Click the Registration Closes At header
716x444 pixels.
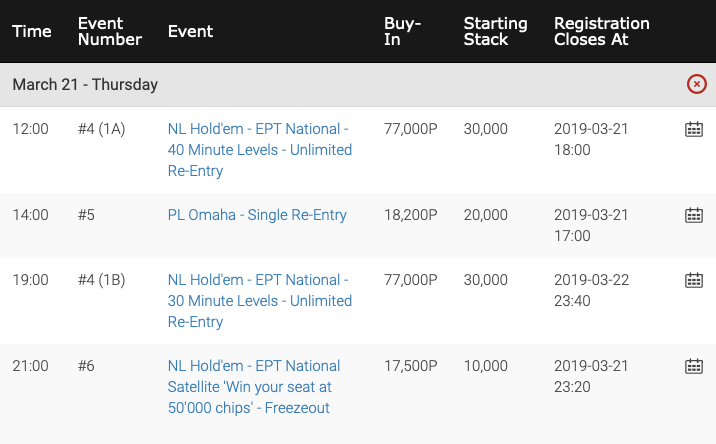[x=601, y=32]
